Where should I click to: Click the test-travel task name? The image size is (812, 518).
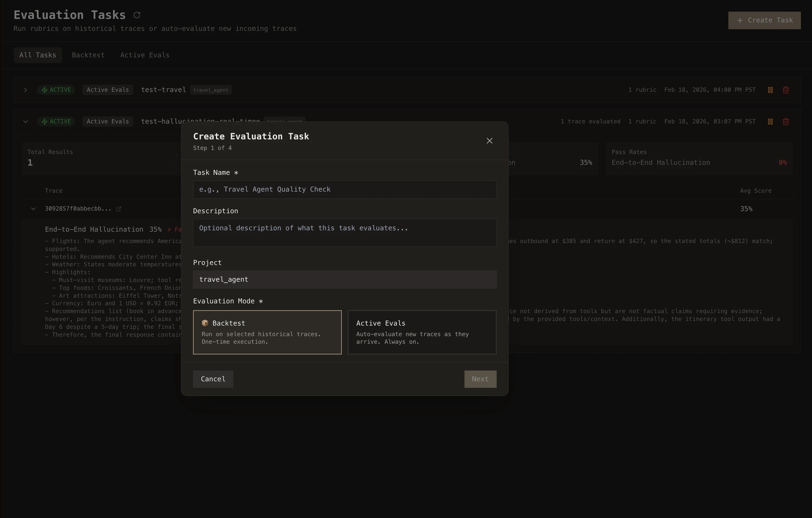pos(163,90)
